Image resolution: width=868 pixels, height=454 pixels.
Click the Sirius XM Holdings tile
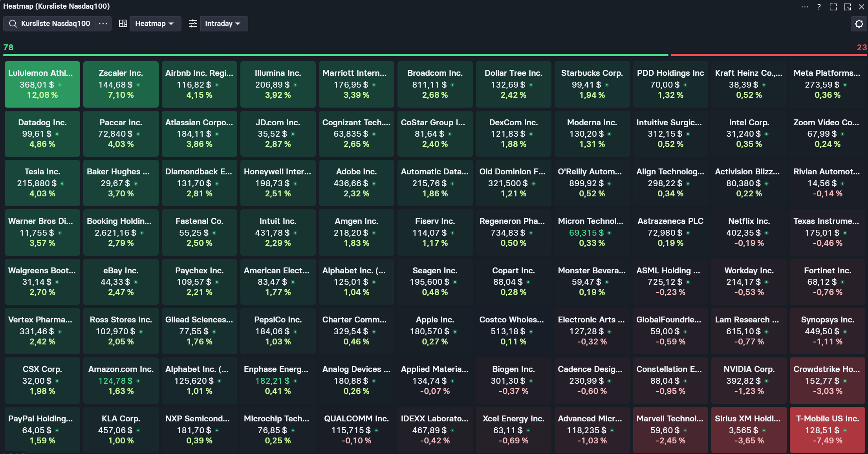749,430
